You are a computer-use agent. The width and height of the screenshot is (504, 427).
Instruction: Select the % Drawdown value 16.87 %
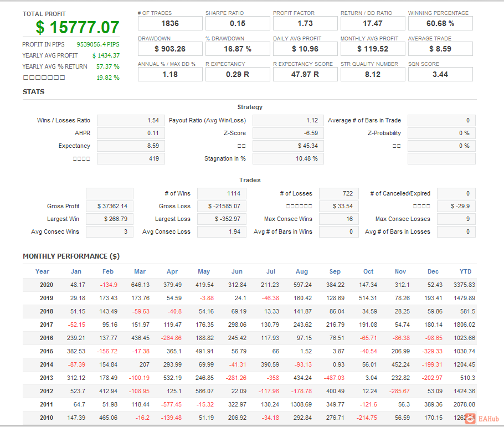pyautogui.click(x=238, y=49)
